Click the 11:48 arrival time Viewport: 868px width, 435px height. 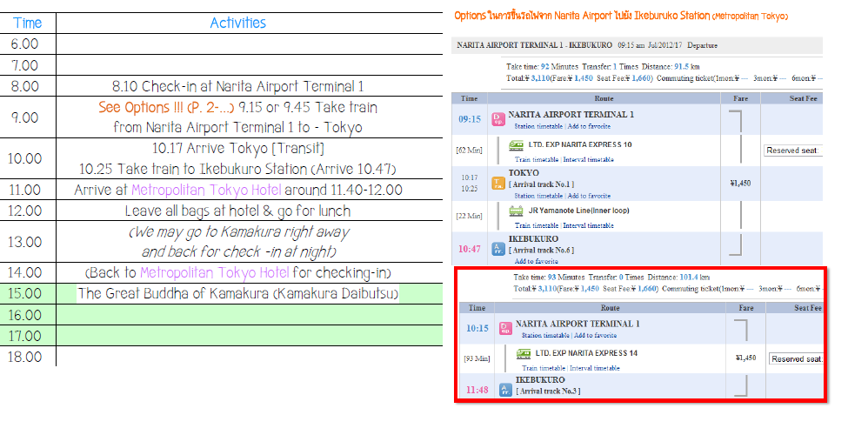coord(477,390)
